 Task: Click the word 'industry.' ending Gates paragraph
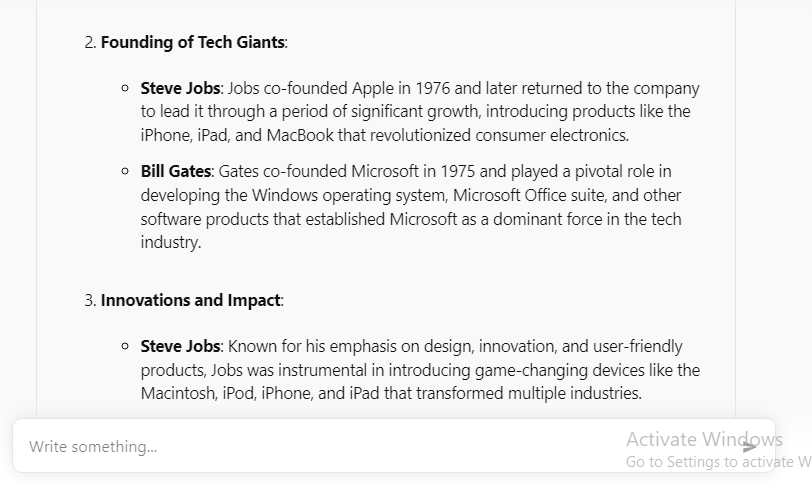[x=170, y=242]
